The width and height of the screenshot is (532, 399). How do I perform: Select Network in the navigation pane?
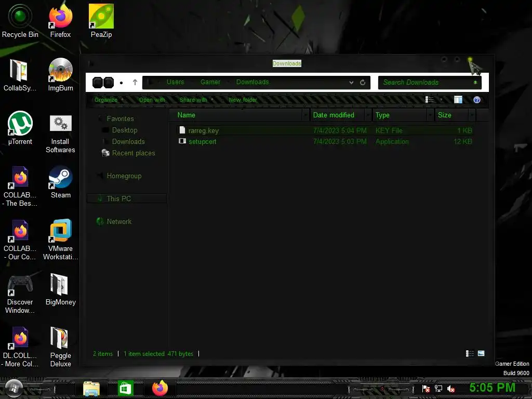click(x=119, y=221)
